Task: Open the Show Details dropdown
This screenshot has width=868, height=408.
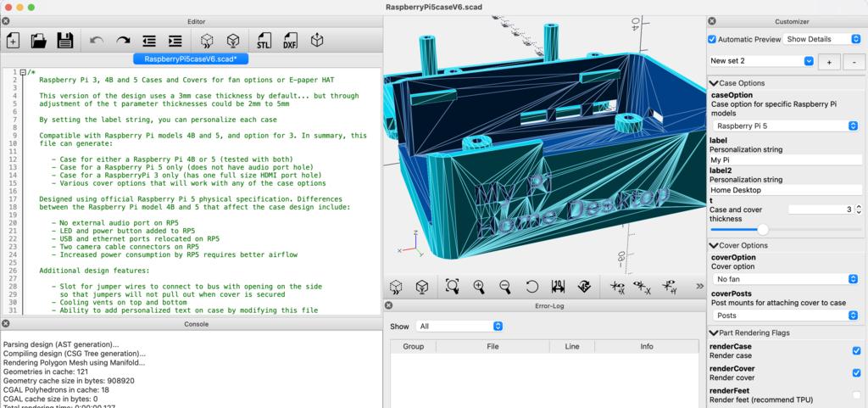Action: pyautogui.click(x=822, y=39)
